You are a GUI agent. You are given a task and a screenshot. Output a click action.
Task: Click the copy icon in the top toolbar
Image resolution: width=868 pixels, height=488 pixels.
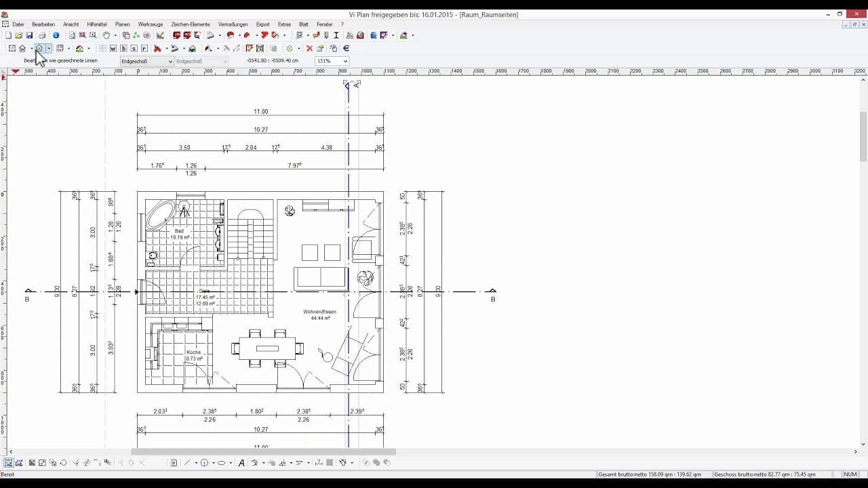tap(126, 35)
